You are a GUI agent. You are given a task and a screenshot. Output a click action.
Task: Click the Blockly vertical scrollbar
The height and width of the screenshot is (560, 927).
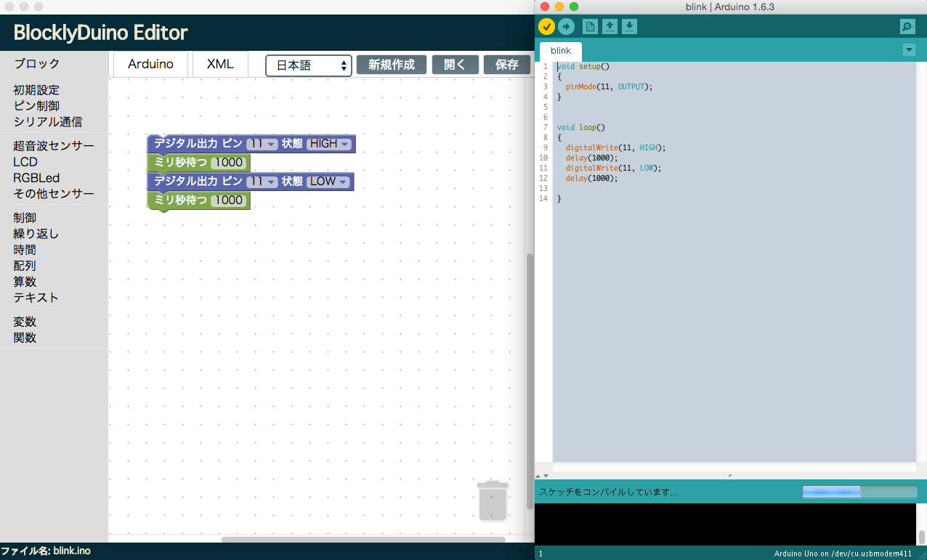pyautogui.click(x=530, y=381)
